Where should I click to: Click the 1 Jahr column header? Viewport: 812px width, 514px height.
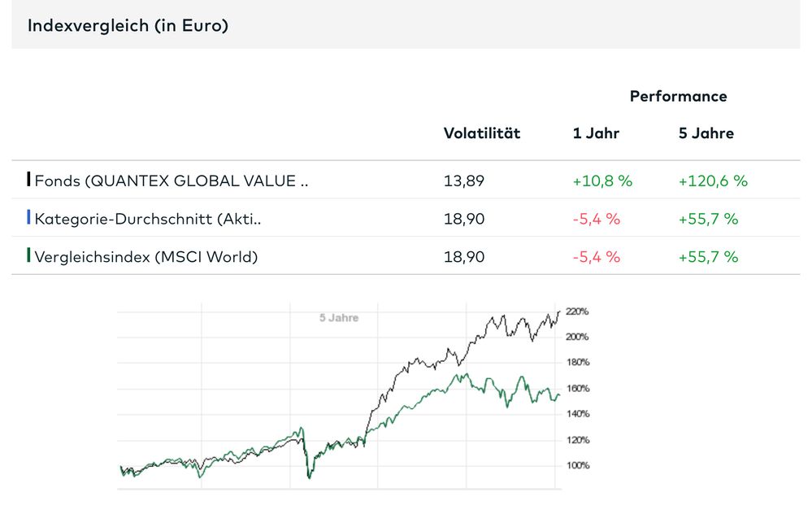click(596, 133)
